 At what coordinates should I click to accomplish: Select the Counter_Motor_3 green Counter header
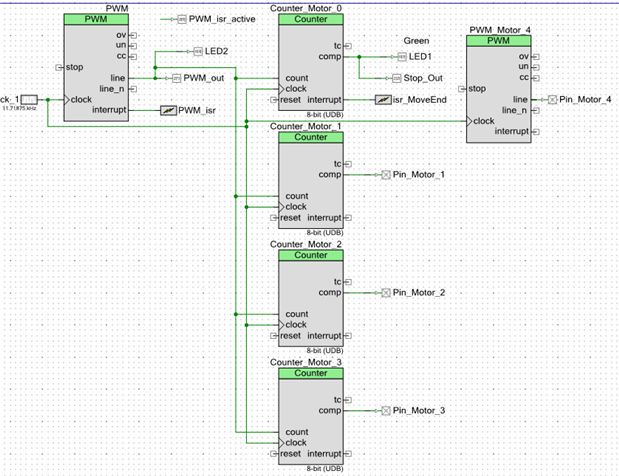coord(311,373)
